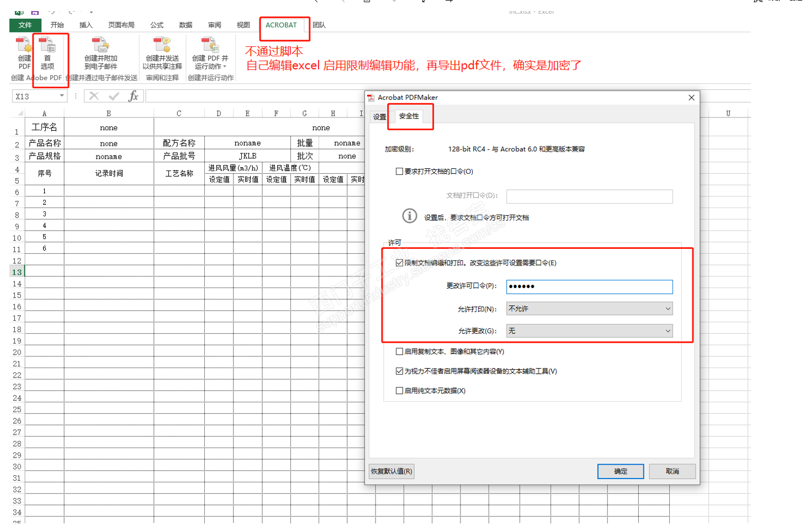This screenshot has width=810, height=532.
Task: Click the cell containing 产品名称
Action: click(44, 143)
